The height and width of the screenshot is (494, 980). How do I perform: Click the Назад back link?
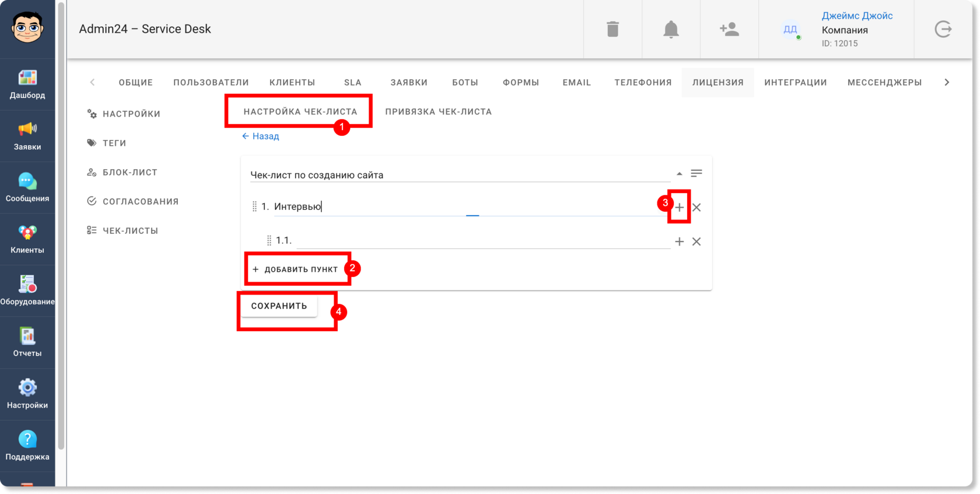point(261,136)
